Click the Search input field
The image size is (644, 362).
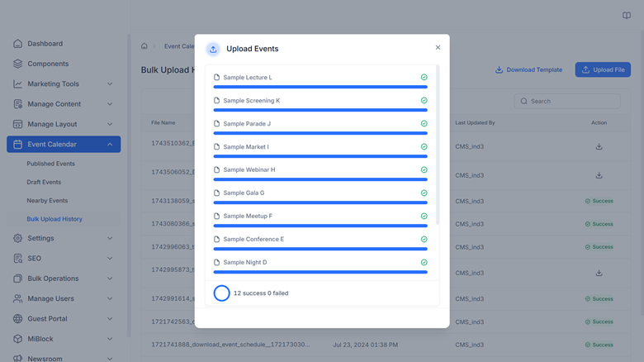[566, 101]
